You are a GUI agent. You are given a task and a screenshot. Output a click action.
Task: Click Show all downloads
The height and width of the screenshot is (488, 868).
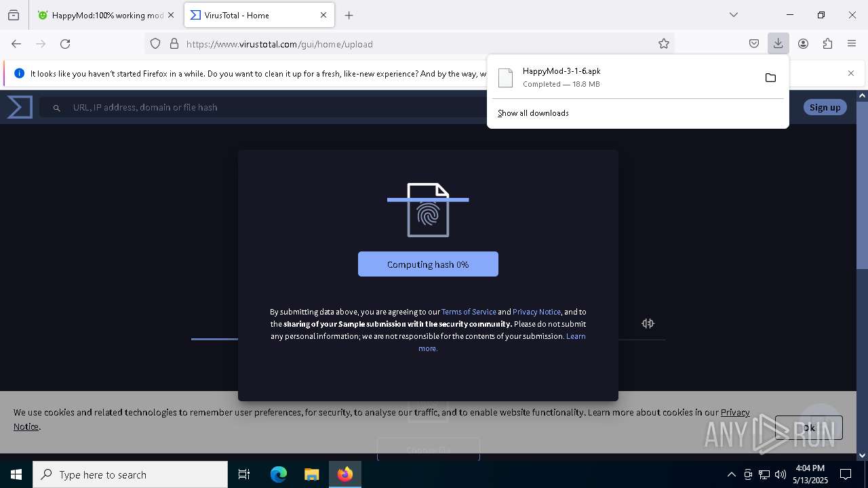pos(533,113)
